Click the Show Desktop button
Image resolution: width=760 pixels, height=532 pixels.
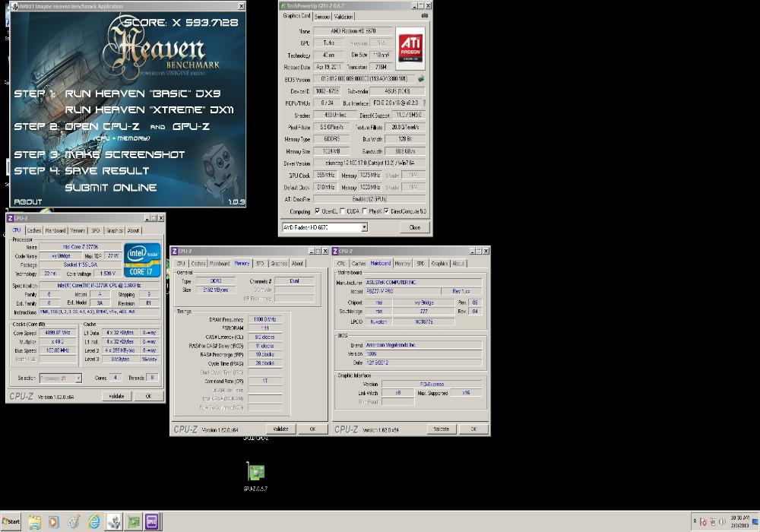click(755, 521)
